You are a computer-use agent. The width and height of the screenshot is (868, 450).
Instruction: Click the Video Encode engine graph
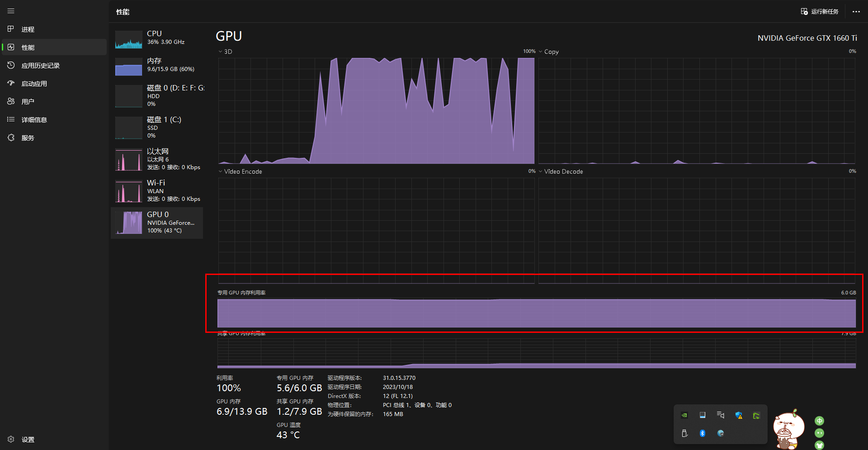376,231
